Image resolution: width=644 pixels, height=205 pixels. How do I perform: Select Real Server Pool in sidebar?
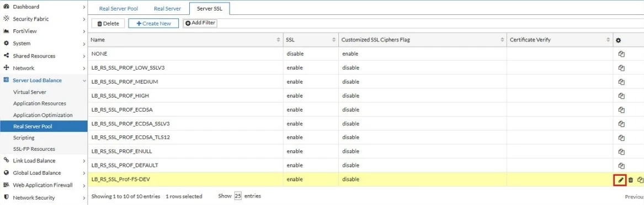click(x=44, y=127)
